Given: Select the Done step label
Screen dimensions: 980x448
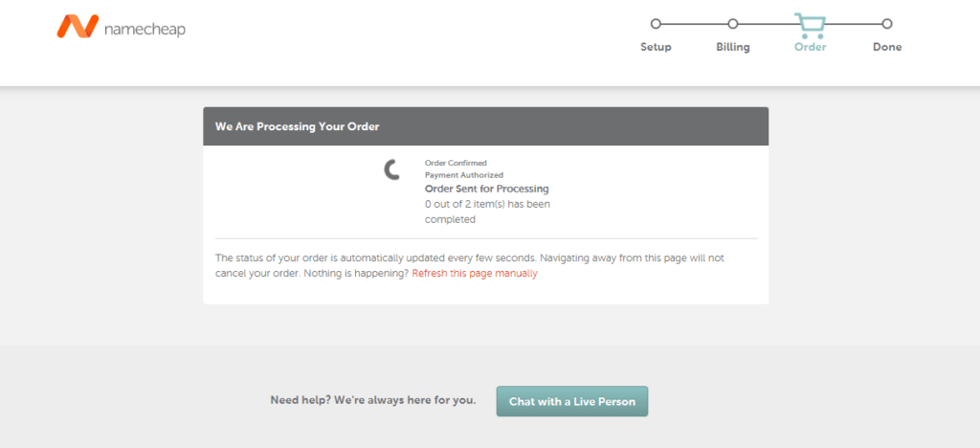Looking at the screenshot, I should tap(887, 47).
